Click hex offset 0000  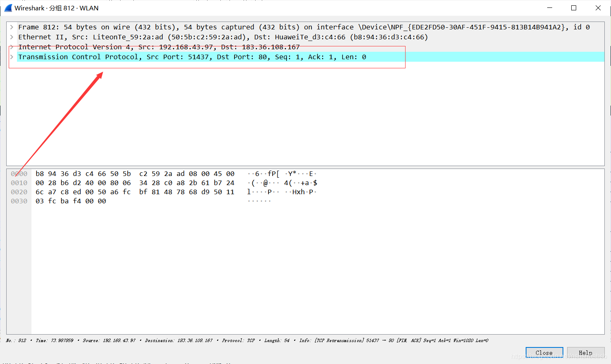coord(19,174)
